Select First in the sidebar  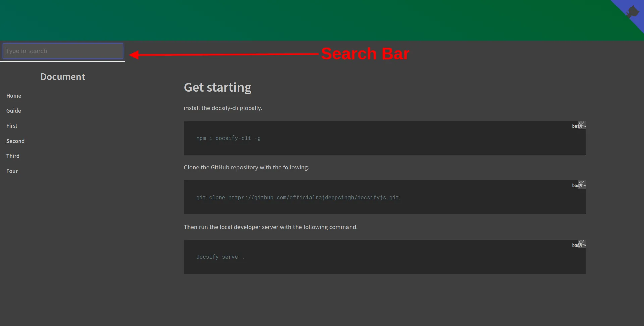click(12, 125)
